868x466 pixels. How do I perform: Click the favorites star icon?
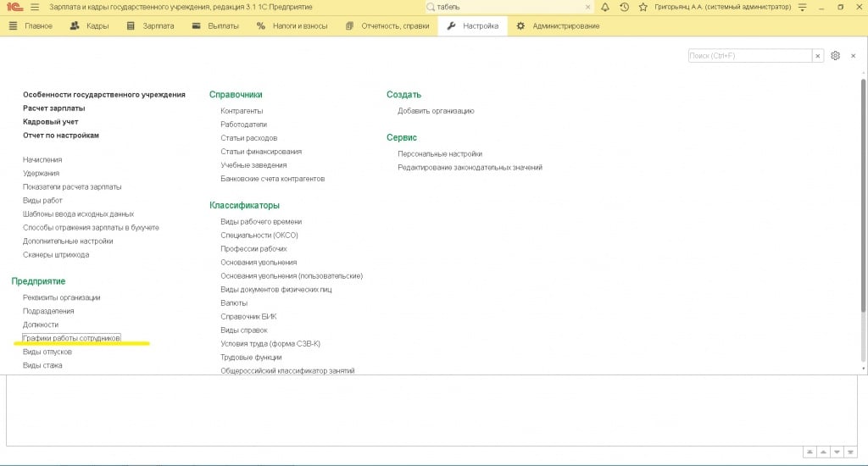(643, 7)
